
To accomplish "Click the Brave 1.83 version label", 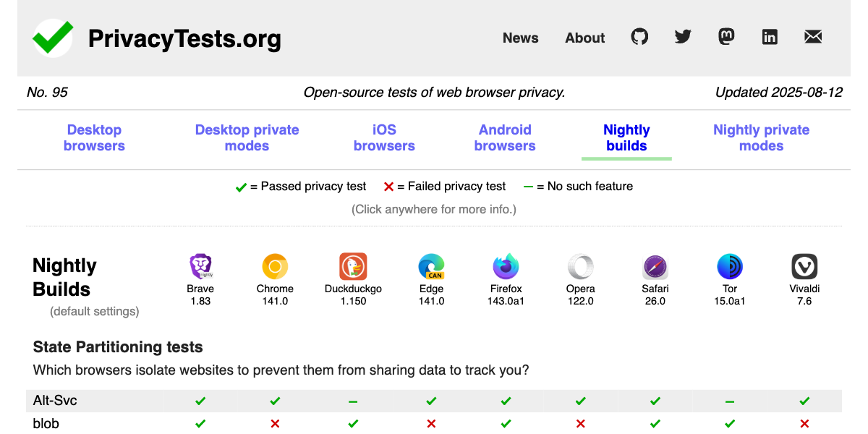I will [x=200, y=295].
